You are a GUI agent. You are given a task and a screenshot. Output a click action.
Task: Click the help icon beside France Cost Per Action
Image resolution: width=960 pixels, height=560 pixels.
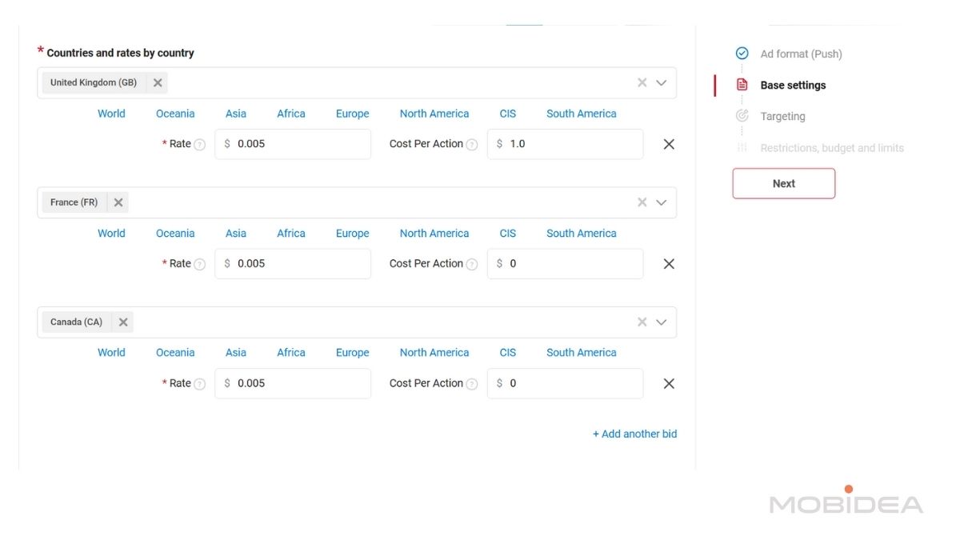pos(472,265)
